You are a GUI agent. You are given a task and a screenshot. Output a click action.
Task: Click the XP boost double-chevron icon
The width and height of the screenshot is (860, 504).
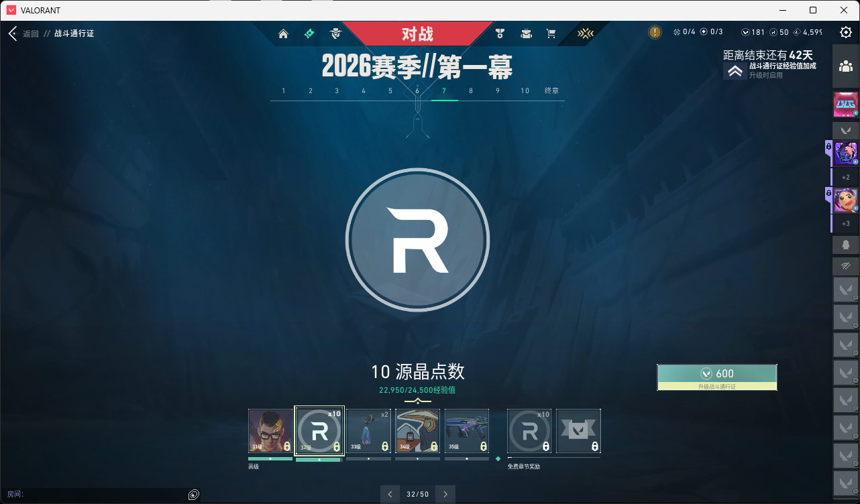(x=735, y=71)
